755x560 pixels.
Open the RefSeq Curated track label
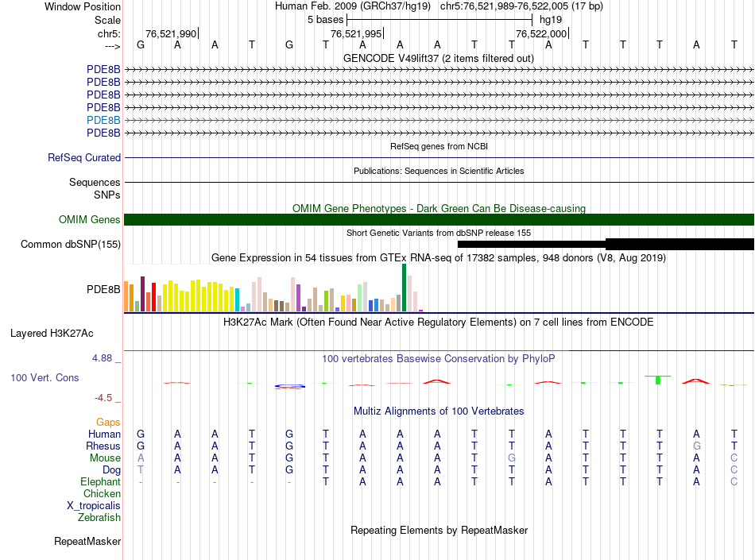(x=84, y=158)
